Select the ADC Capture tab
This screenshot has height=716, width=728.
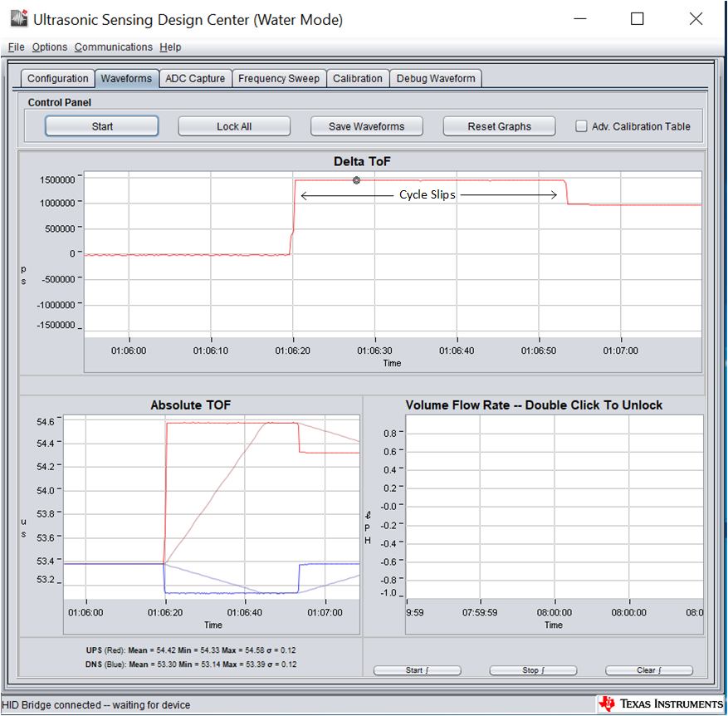coord(195,79)
